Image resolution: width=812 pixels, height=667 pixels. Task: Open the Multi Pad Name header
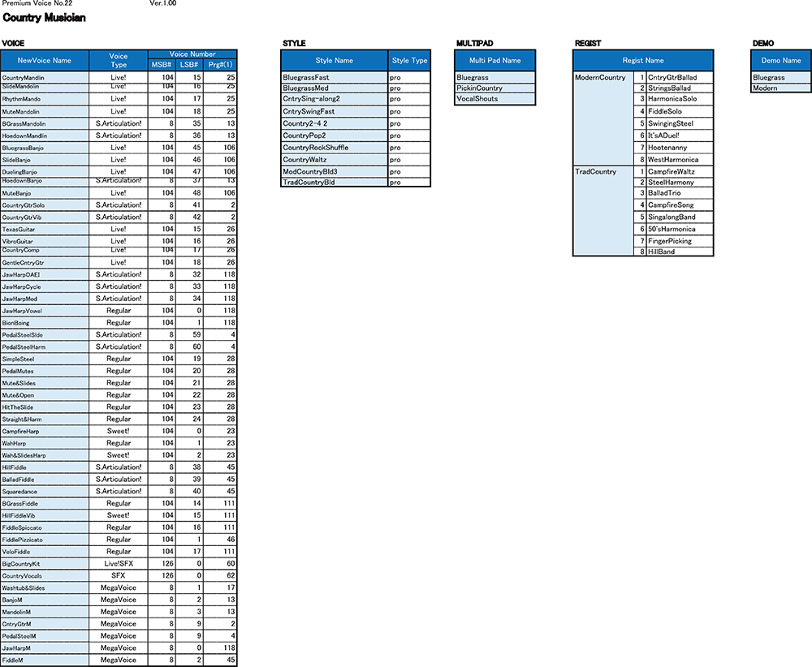point(495,61)
